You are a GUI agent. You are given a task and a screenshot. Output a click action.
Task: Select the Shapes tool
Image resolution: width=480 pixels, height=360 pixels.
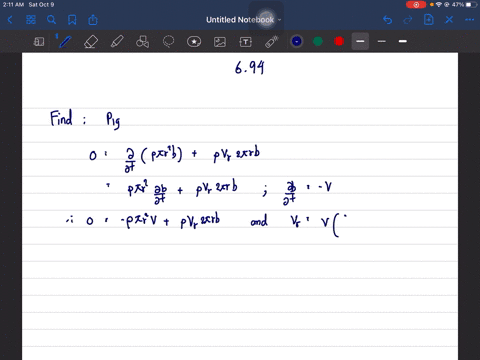142,42
